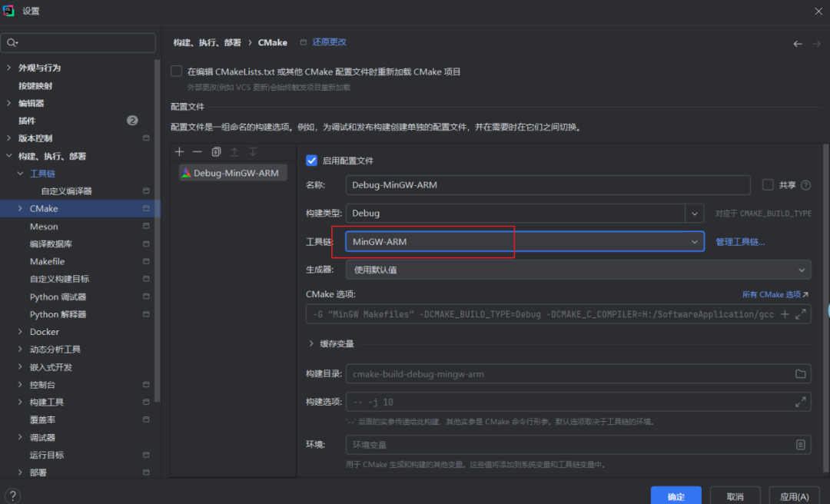Duplicate the Debug-MinGW-ARM profile
The image size is (830, 504).
[216, 151]
